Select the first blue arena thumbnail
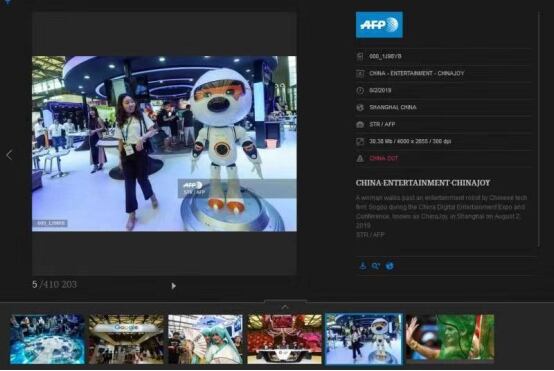The height and width of the screenshot is (371, 554). click(x=47, y=339)
